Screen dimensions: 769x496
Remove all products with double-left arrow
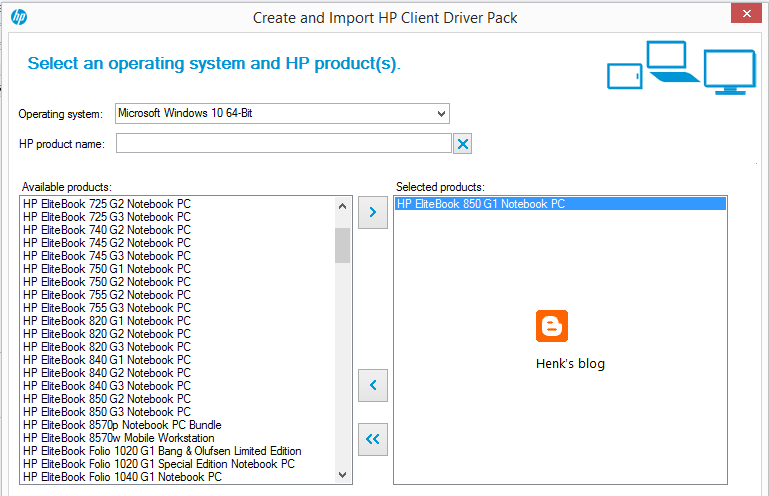(373, 439)
